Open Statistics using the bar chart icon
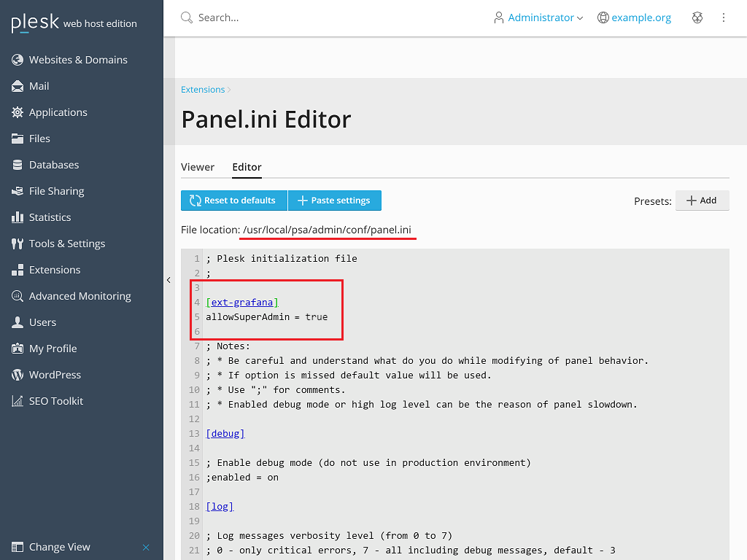Image resolution: width=747 pixels, height=560 pixels. (18, 217)
